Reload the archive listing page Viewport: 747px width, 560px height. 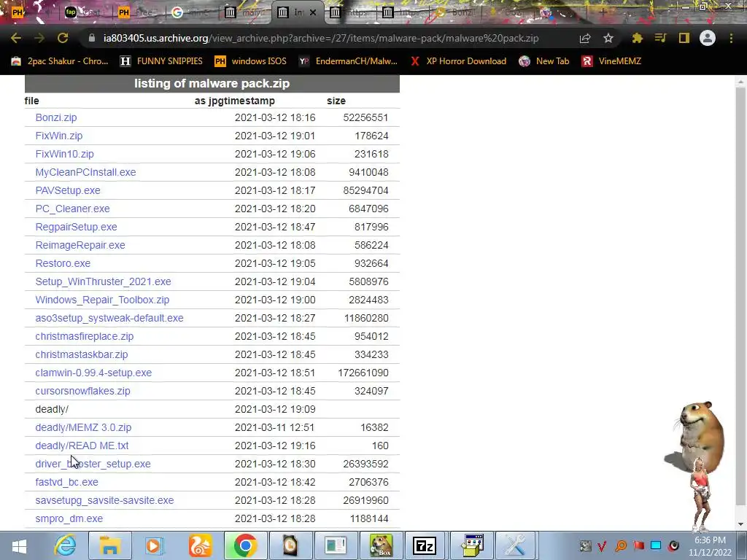[63, 38]
